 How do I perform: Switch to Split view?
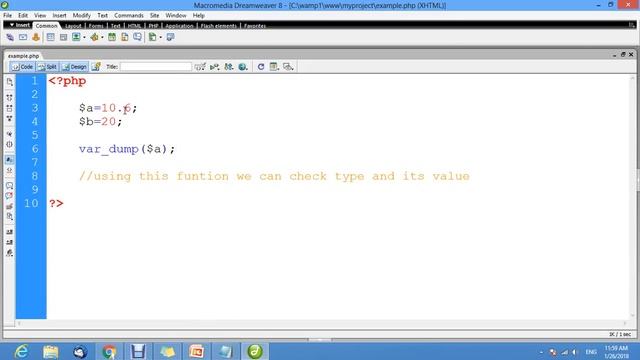(47, 67)
